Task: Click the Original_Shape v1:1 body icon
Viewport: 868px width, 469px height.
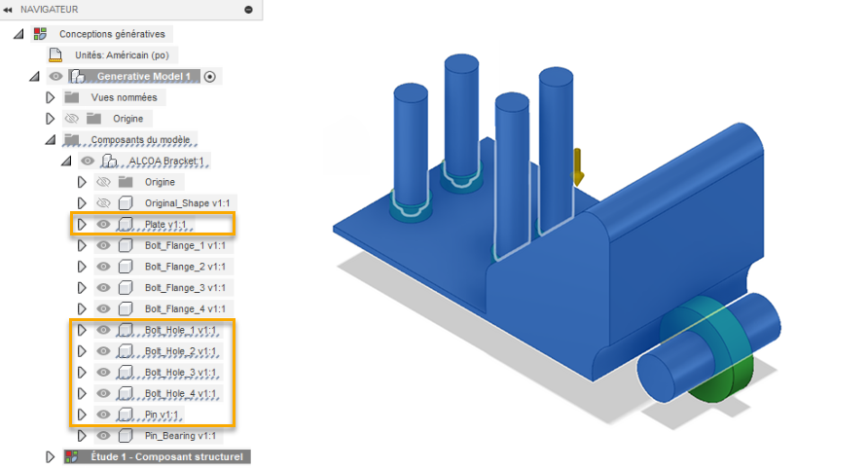Action: click(x=126, y=203)
